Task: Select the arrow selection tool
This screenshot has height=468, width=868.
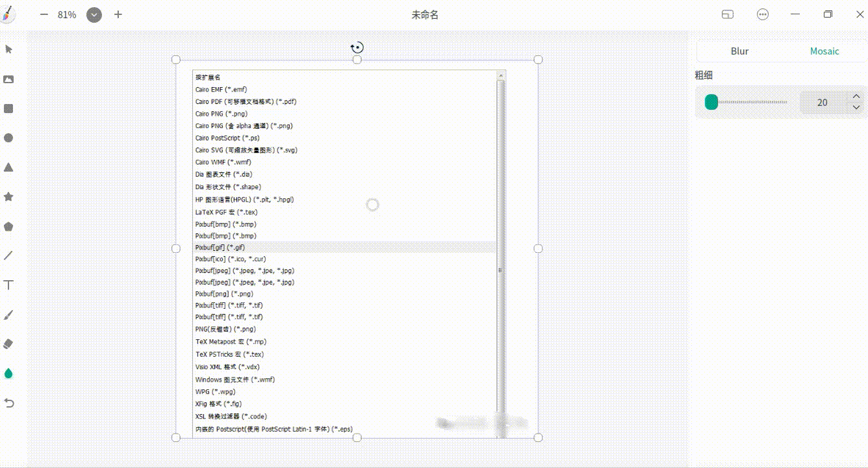Action: click(9, 49)
